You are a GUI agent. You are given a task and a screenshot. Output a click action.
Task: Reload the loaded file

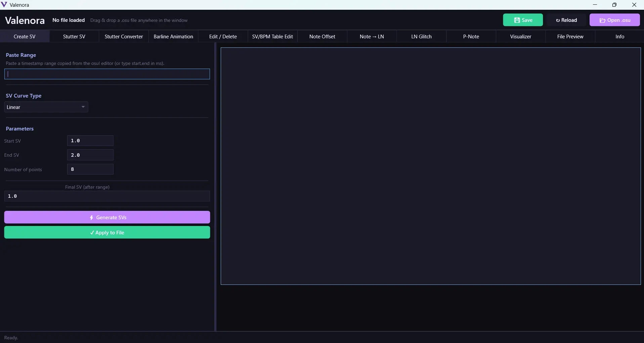pyautogui.click(x=566, y=20)
